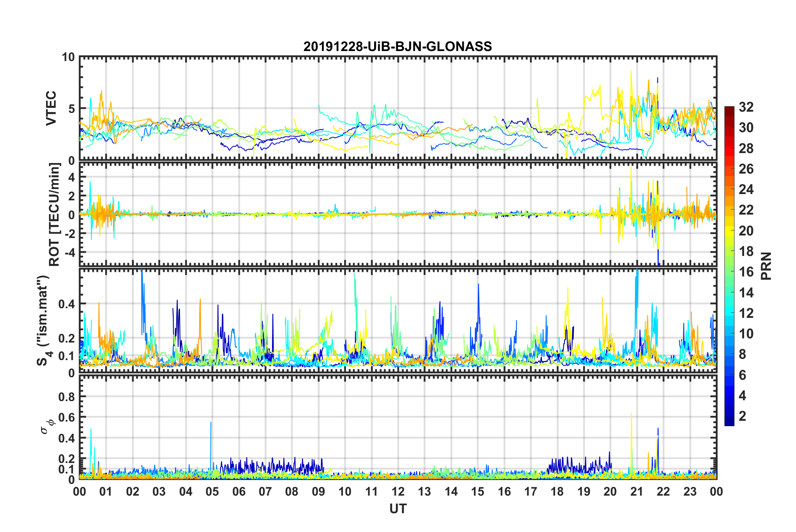Click the 14 label on PRN colorbar
796x532 pixels.
point(746,293)
